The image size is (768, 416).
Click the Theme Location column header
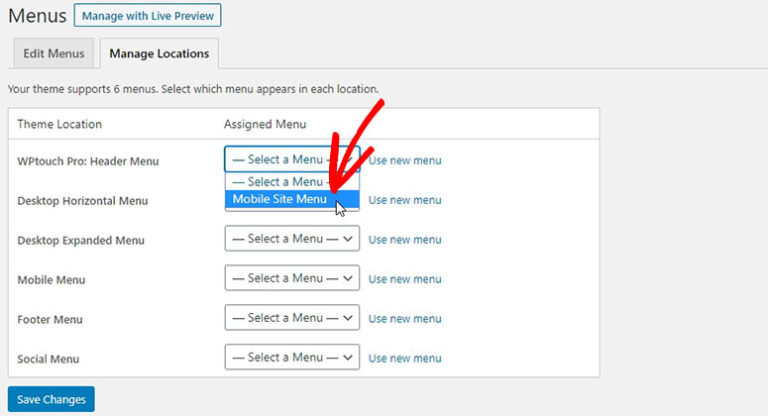point(60,124)
